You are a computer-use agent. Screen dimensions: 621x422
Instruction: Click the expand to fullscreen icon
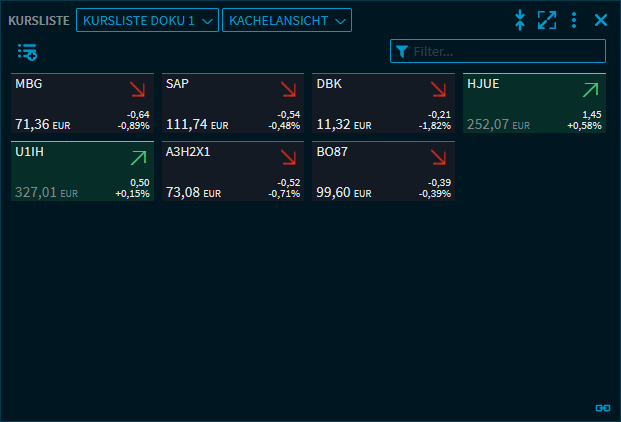coord(547,20)
